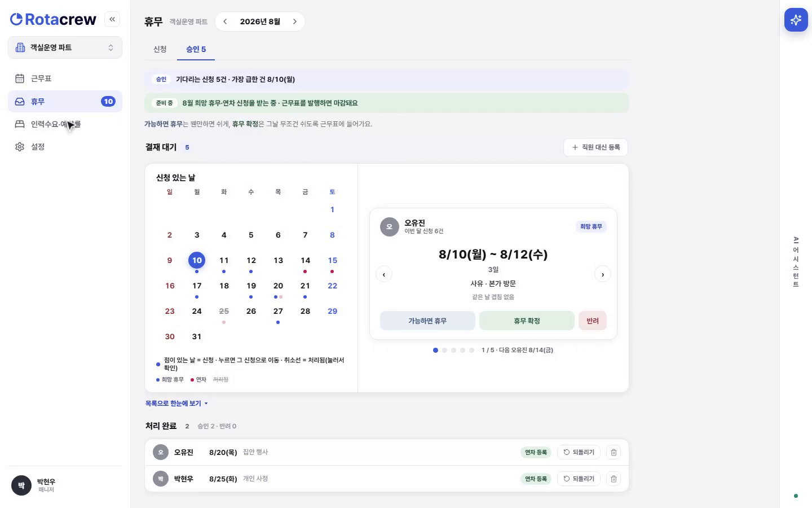Select August 15 on the calendar
This screenshot has width=812, height=508.
coord(332,260)
